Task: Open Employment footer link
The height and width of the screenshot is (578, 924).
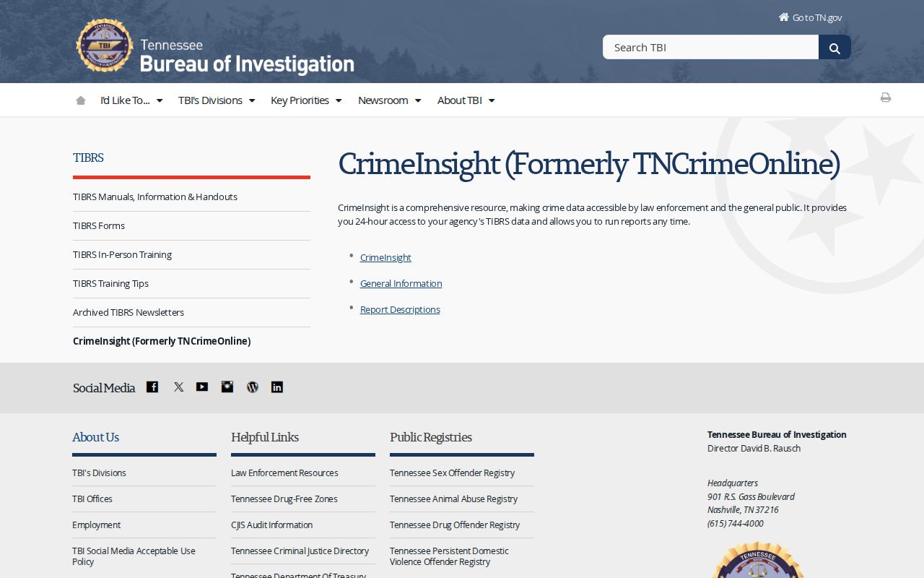Action: [x=96, y=525]
